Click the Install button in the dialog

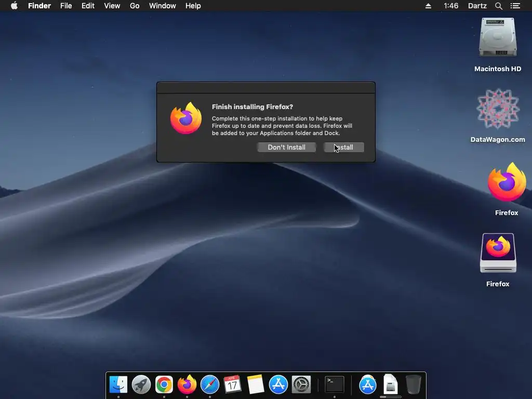point(344,147)
